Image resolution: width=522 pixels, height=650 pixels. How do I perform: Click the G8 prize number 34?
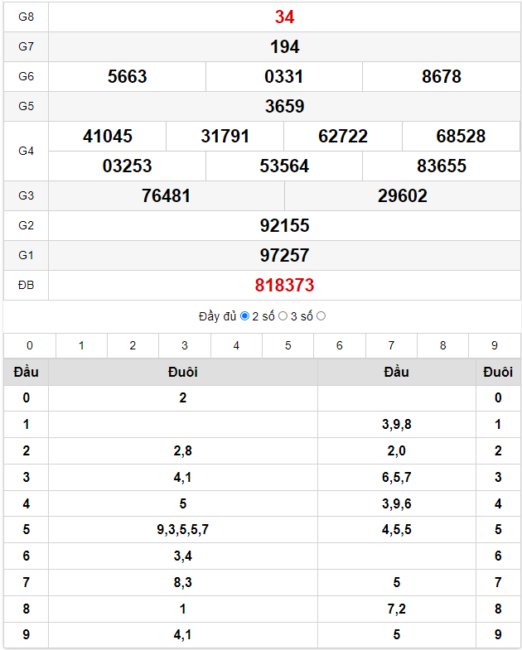pyautogui.click(x=284, y=17)
